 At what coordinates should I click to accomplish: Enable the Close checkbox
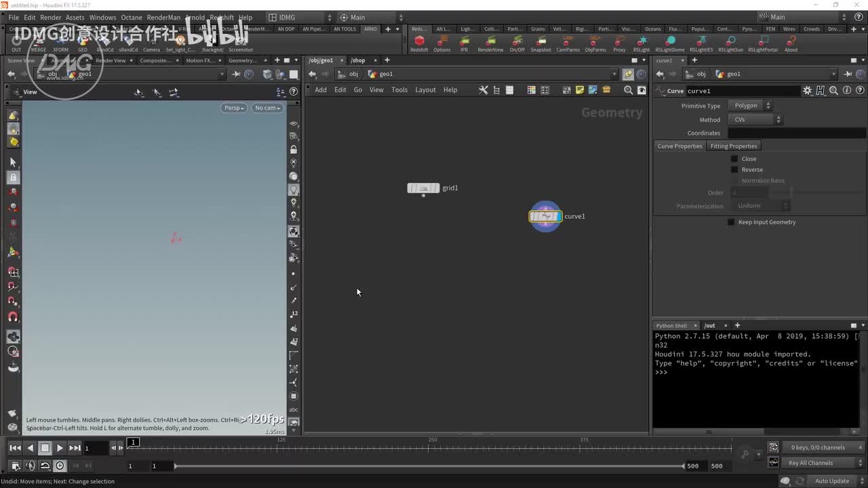(734, 159)
